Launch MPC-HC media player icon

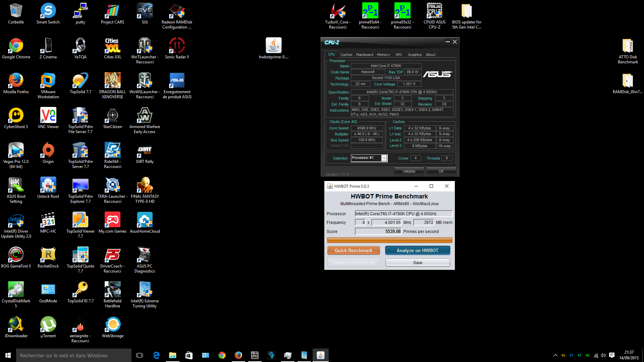click(48, 223)
